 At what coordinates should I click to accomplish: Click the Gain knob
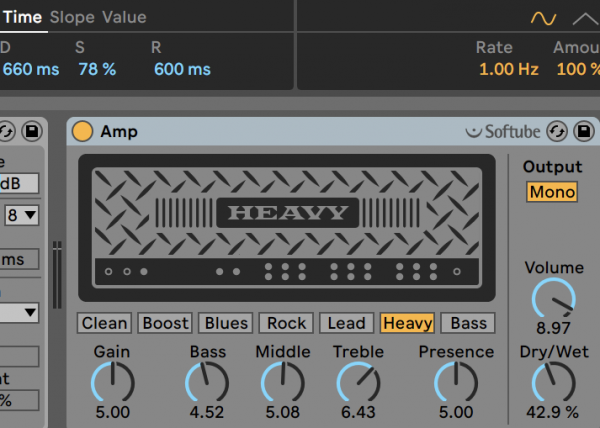[x=113, y=382]
